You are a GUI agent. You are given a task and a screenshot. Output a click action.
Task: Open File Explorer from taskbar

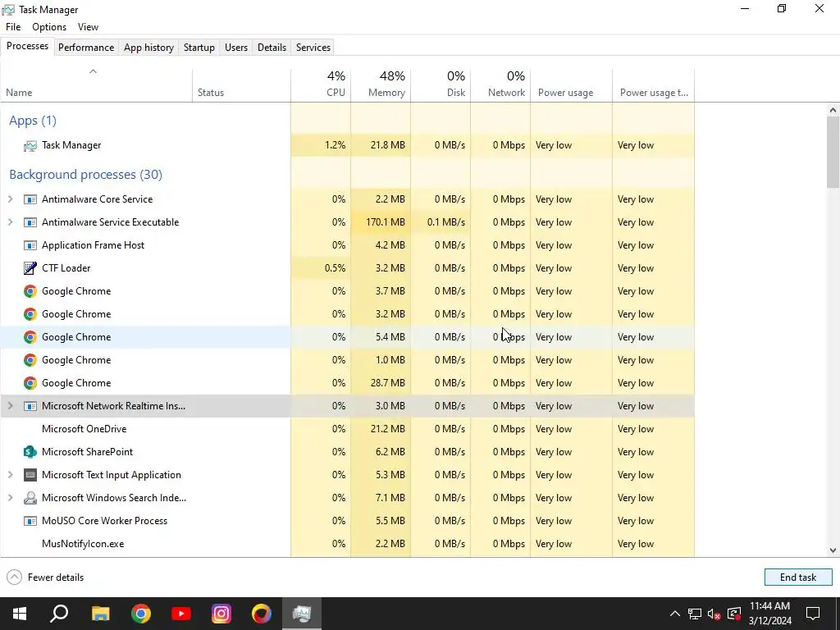pyautogui.click(x=100, y=614)
